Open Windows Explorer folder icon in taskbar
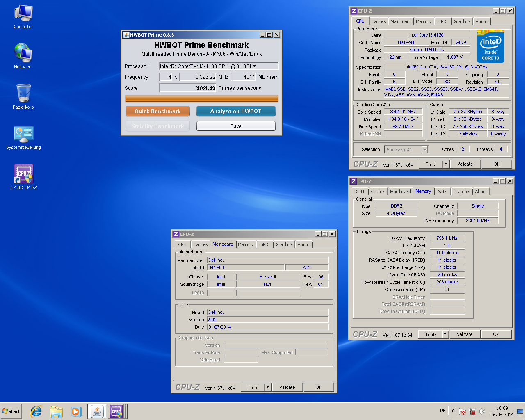Screen dimensions: 525x420 [x=56, y=411]
